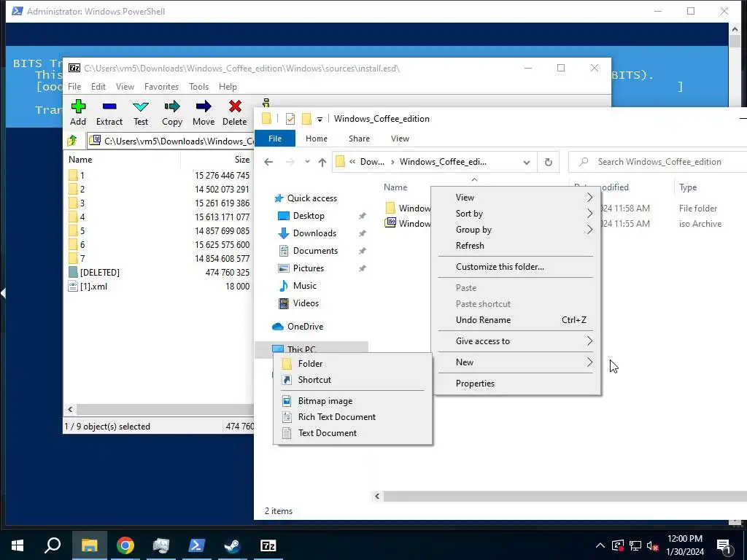The height and width of the screenshot is (560, 747).
Task: Open the 7-Zip taskbar icon
Action: tap(268, 545)
